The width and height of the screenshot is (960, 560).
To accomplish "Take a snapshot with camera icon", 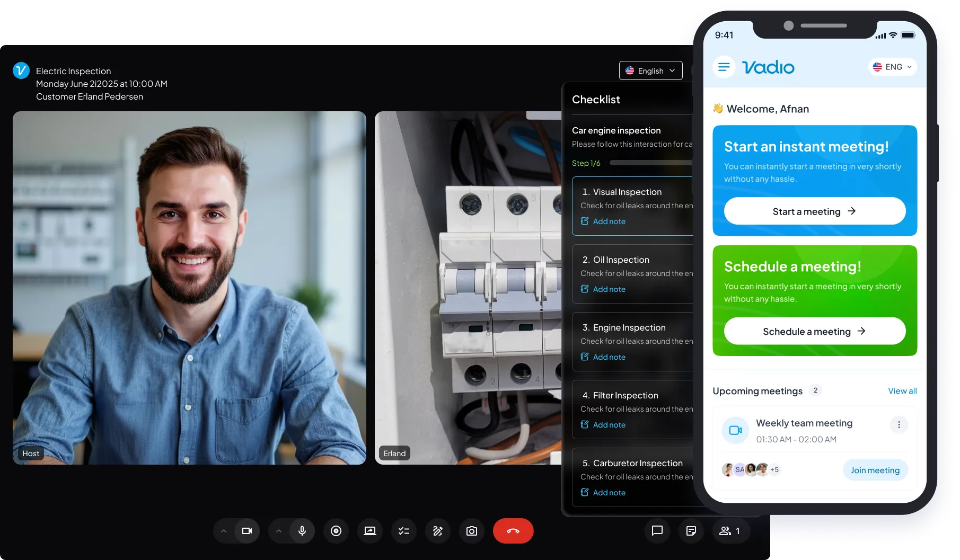I will coord(472,531).
